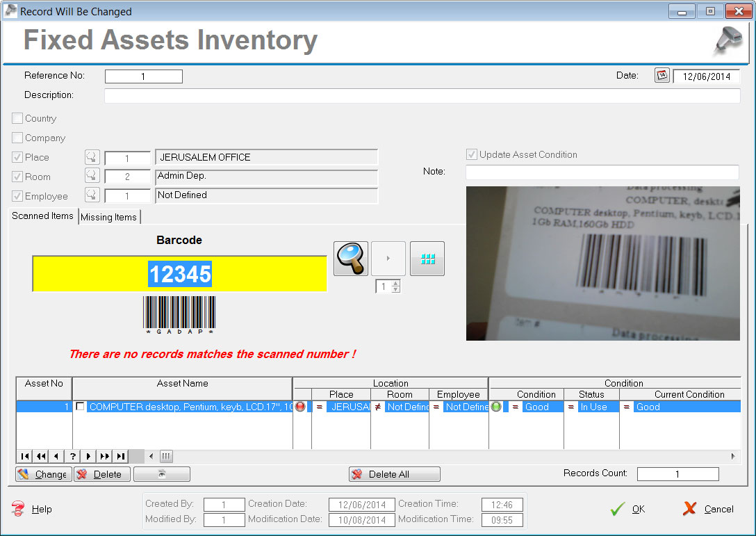The width and height of the screenshot is (756, 536).
Task: Click the Delete All button
Action: click(394, 474)
